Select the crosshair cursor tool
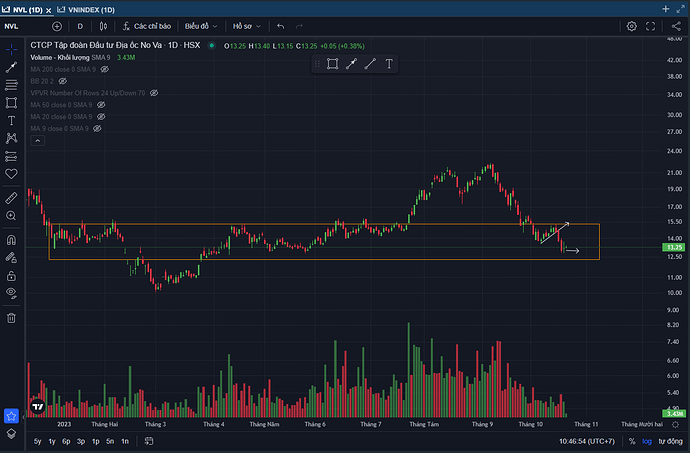 click(x=11, y=48)
